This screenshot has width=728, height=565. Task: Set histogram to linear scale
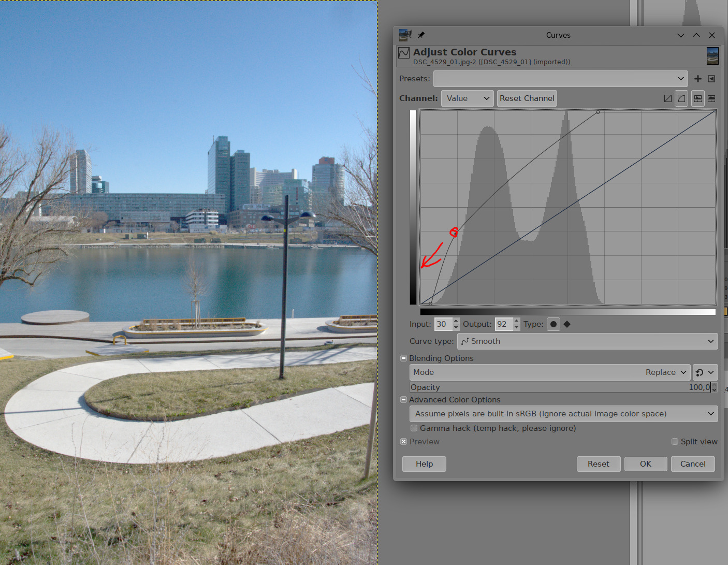pyautogui.click(x=698, y=98)
